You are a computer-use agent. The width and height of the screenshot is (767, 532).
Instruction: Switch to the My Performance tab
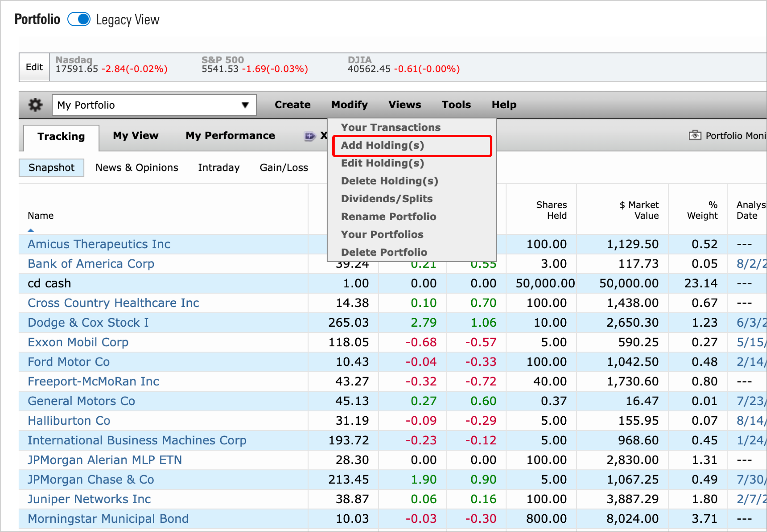[230, 135]
